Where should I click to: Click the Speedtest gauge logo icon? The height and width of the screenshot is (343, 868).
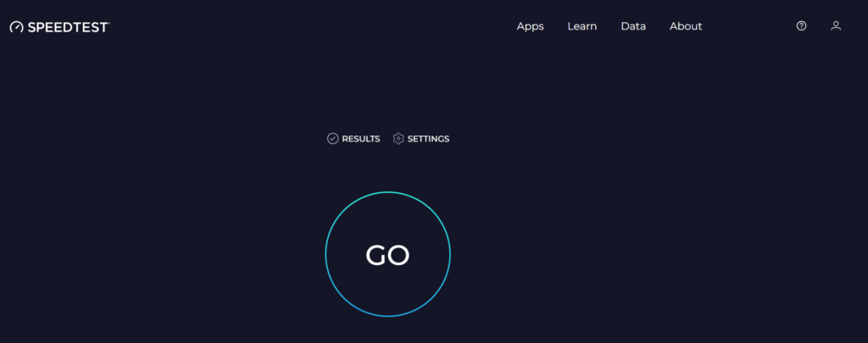pos(17,26)
